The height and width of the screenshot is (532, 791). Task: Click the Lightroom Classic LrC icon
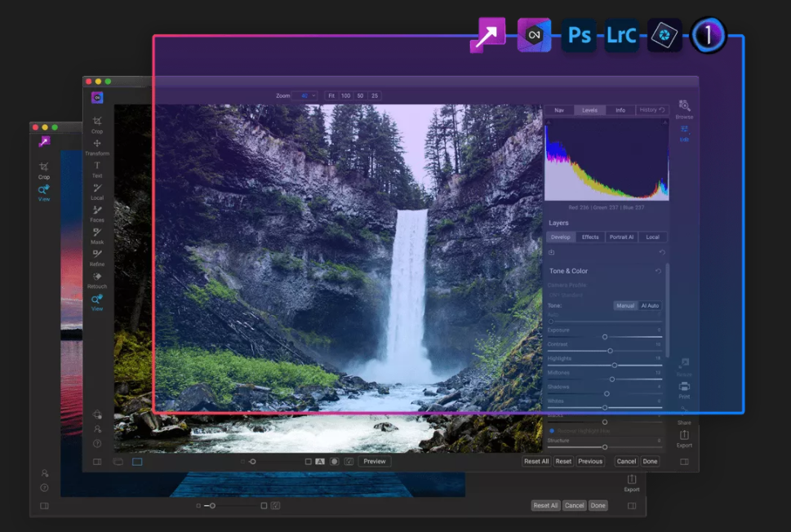pyautogui.click(x=621, y=35)
